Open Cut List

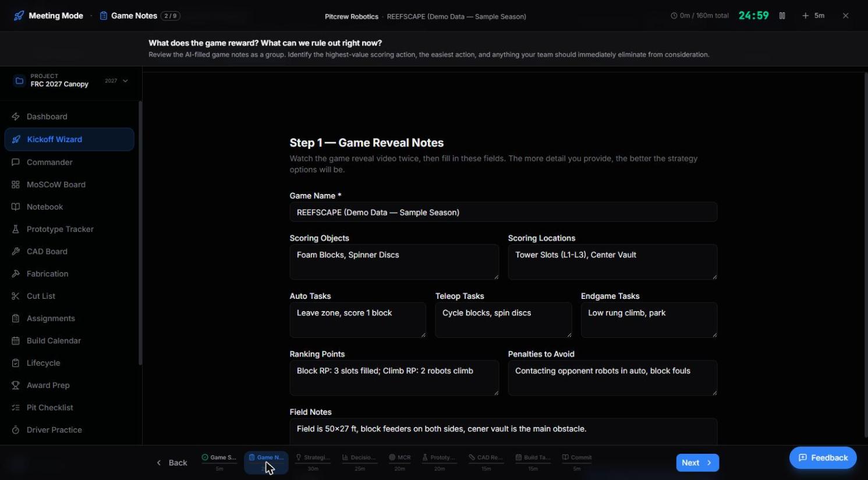point(69,296)
